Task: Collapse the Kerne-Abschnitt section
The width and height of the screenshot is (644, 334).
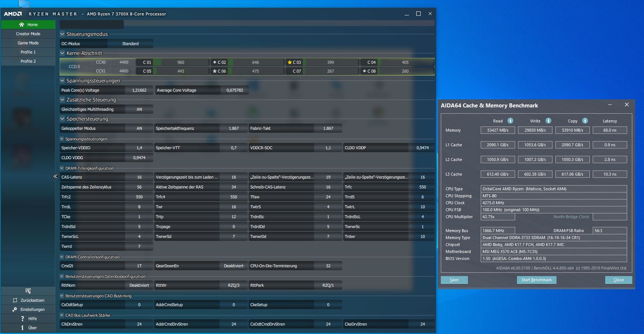Action: coord(62,53)
